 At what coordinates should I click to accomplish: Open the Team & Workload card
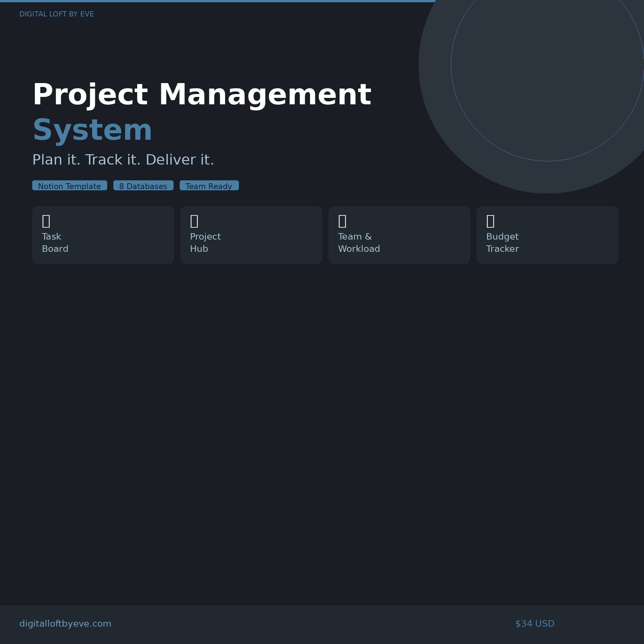399,235
